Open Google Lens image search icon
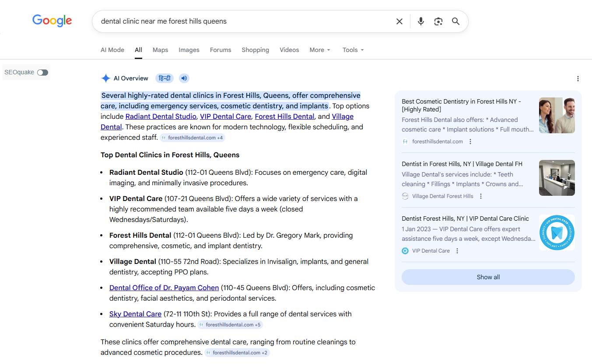This screenshot has width=592, height=364. click(x=438, y=21)
